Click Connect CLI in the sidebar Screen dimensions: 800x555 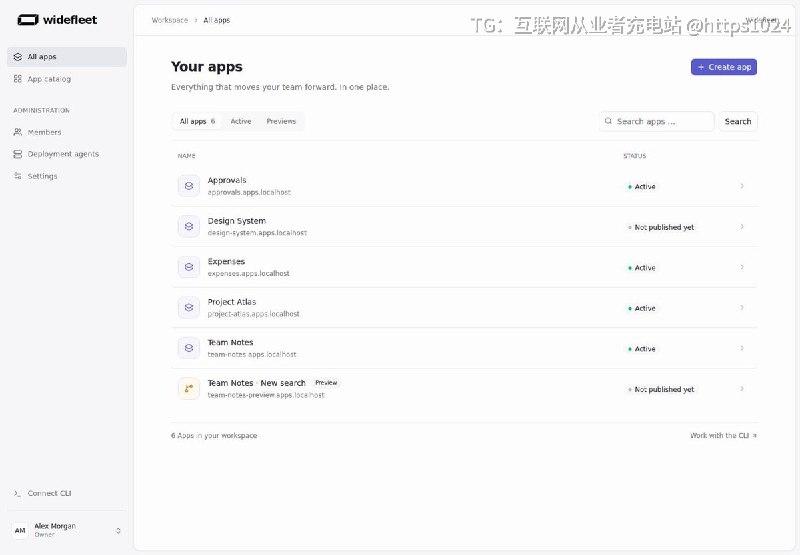[x=67, y=493]
